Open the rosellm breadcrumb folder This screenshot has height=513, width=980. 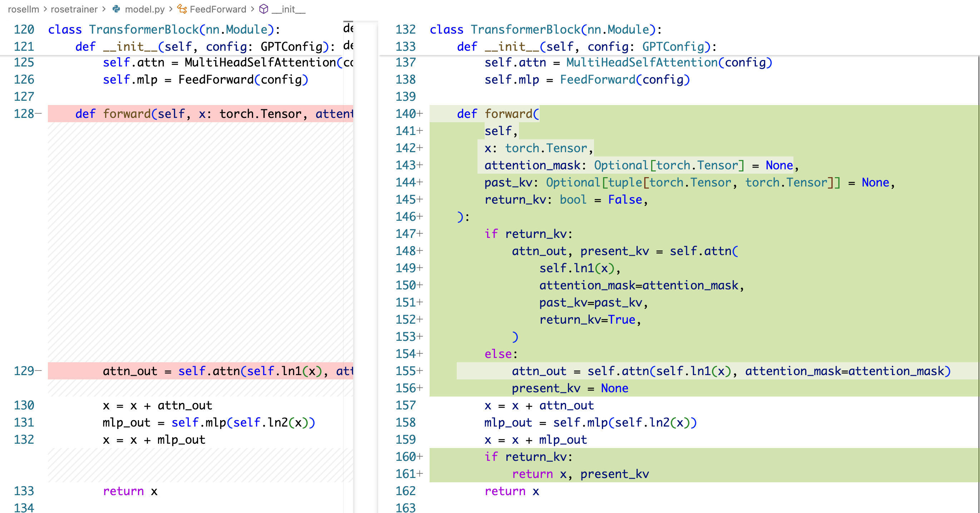click(23, 9)
